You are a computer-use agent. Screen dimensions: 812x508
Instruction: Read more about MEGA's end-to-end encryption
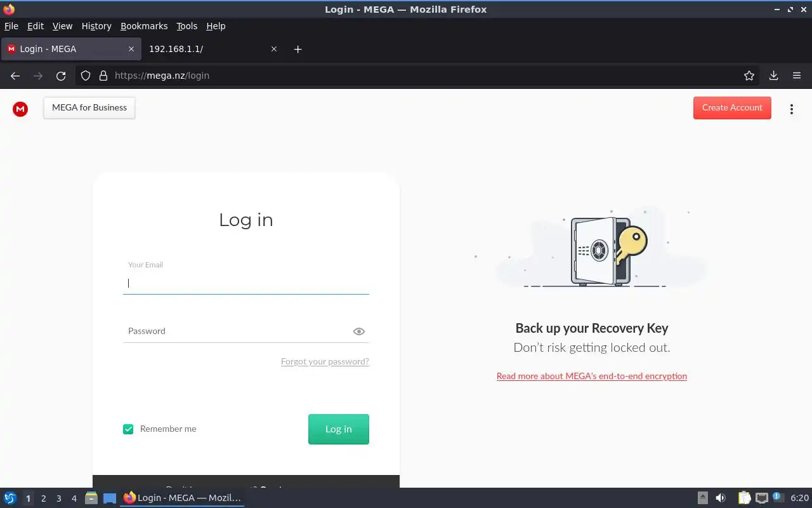pos(592,376)
